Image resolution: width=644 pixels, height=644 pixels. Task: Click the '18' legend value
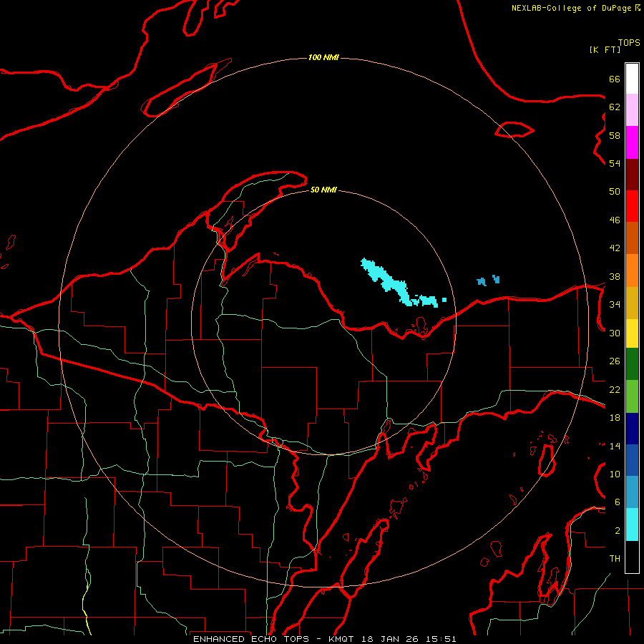[x=615, y=418]
